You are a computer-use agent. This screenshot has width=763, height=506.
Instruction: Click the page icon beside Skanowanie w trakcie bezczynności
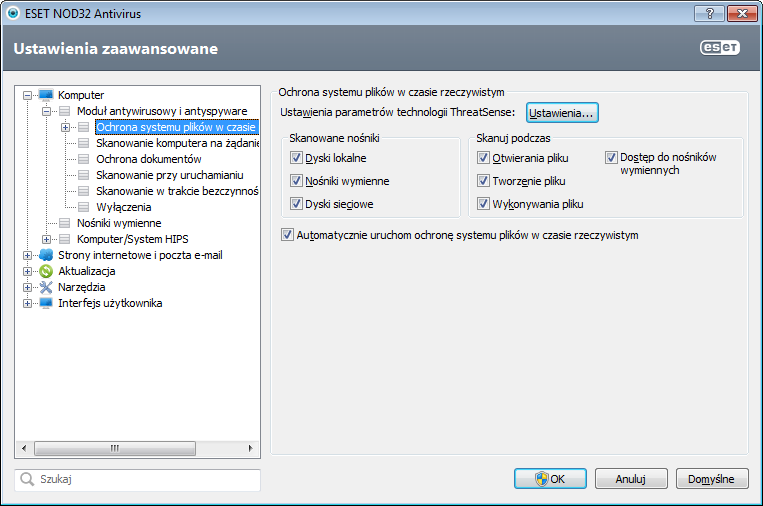[84, 191]
